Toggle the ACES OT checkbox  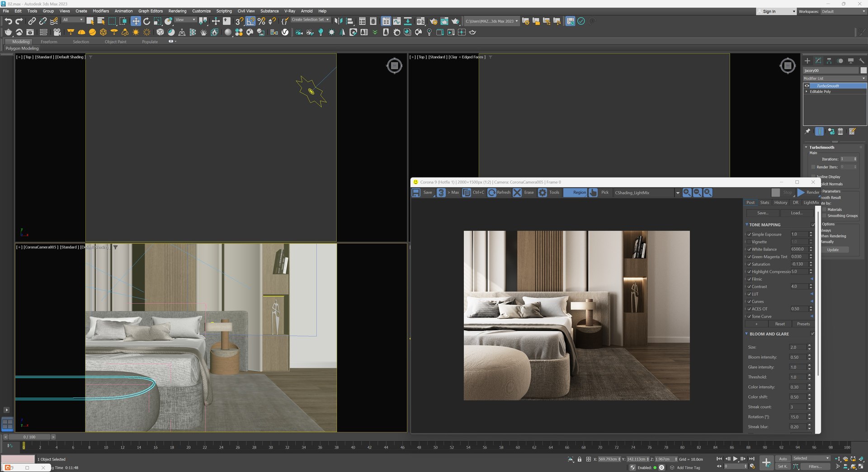point(749,309)
